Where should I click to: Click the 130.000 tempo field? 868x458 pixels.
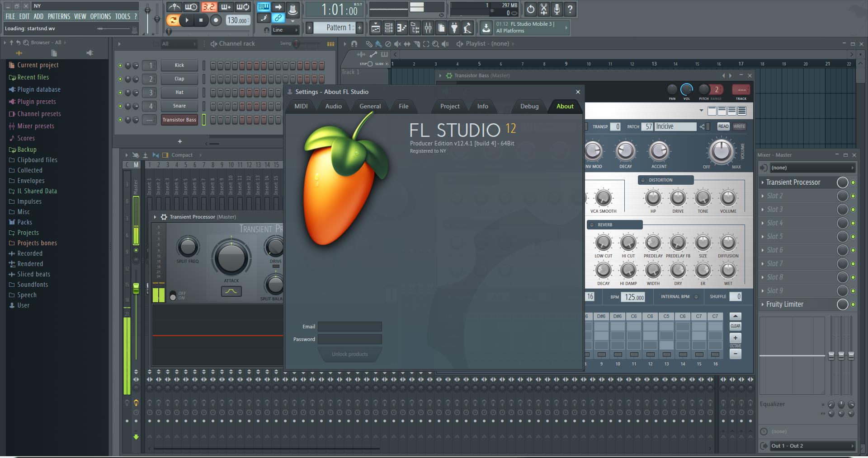pyautogui.click(x=238, y=20)
